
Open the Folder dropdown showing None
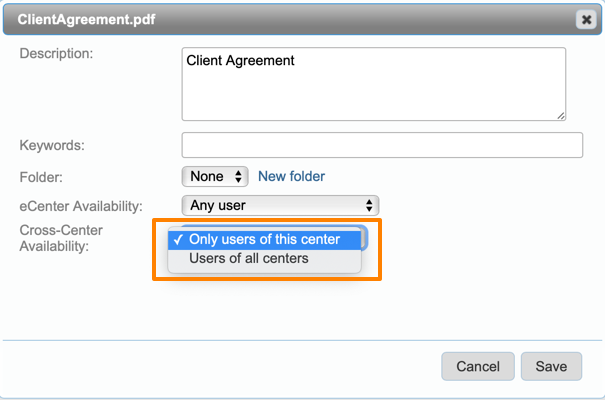215,176
